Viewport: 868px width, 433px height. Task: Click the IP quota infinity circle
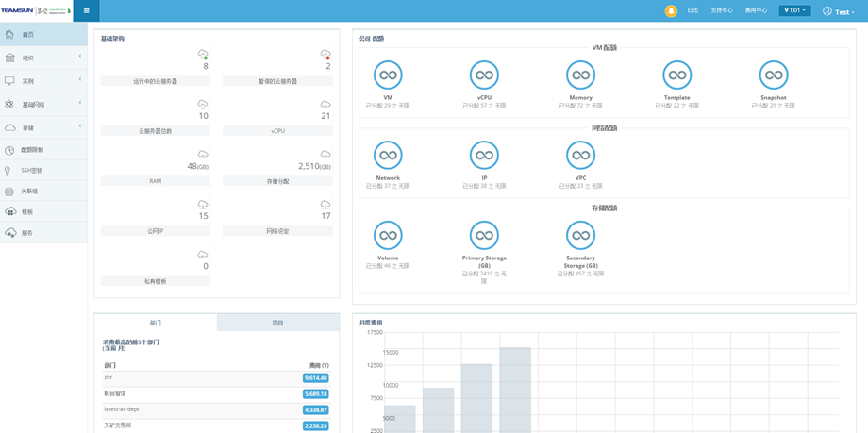pyautogui.click(x=484, y=155)
